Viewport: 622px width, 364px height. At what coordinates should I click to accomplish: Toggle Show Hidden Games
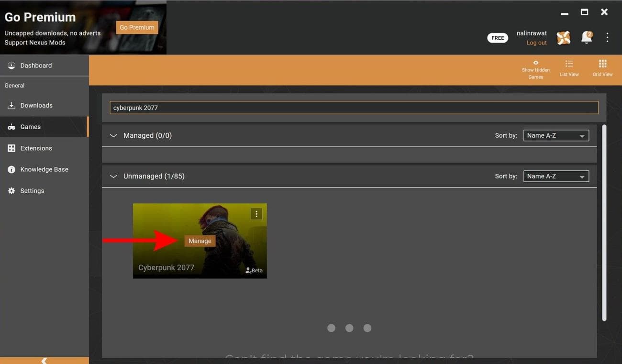click(535, 67)
